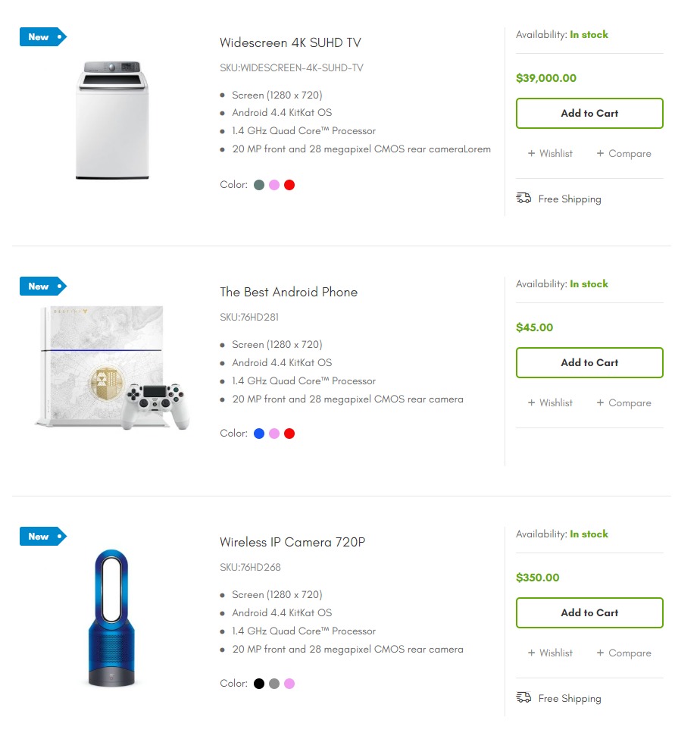Add Wireless IP Camera 720P to cart
700x739 pixels.
[589, 613]
